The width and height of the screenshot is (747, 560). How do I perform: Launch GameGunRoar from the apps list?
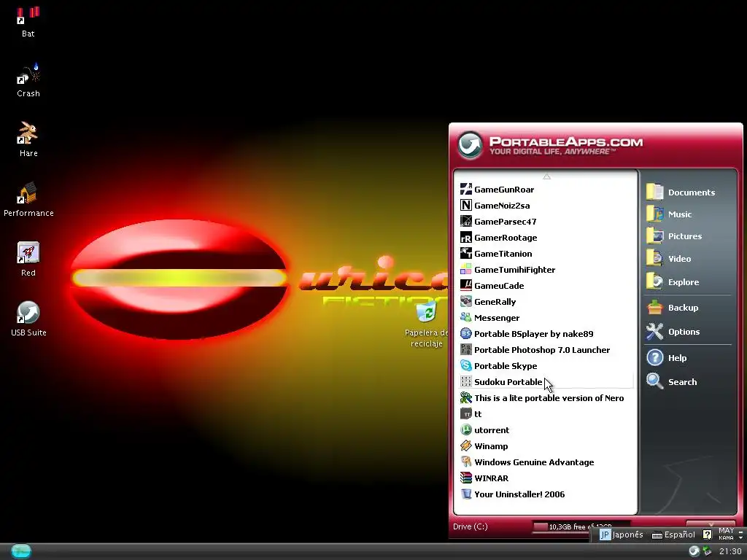pyautogui.click(x=546, y=190)
